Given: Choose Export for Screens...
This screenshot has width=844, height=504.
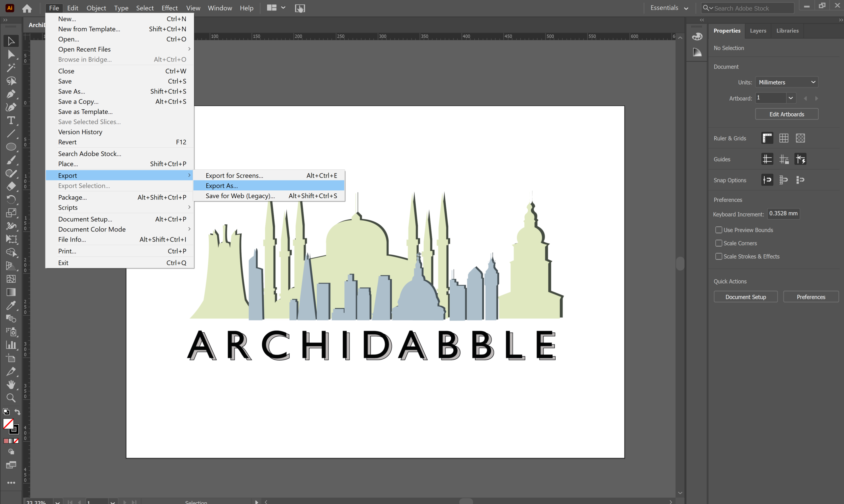Looking at the screenshot, I should coord(269,175).
